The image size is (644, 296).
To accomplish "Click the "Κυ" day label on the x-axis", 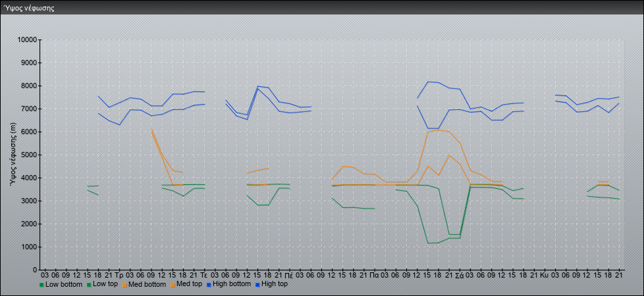I will click(545, 275).
